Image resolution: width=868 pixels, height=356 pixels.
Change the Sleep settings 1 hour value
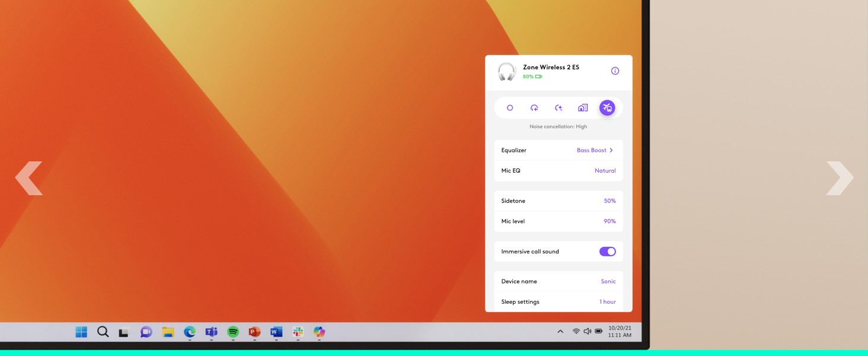click(607, 302)
